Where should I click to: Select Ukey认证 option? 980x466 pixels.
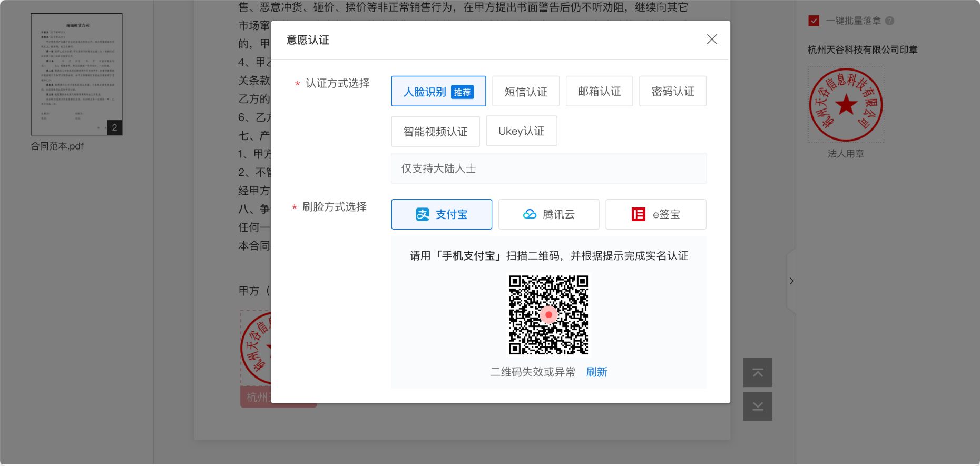tap(522, 131)
